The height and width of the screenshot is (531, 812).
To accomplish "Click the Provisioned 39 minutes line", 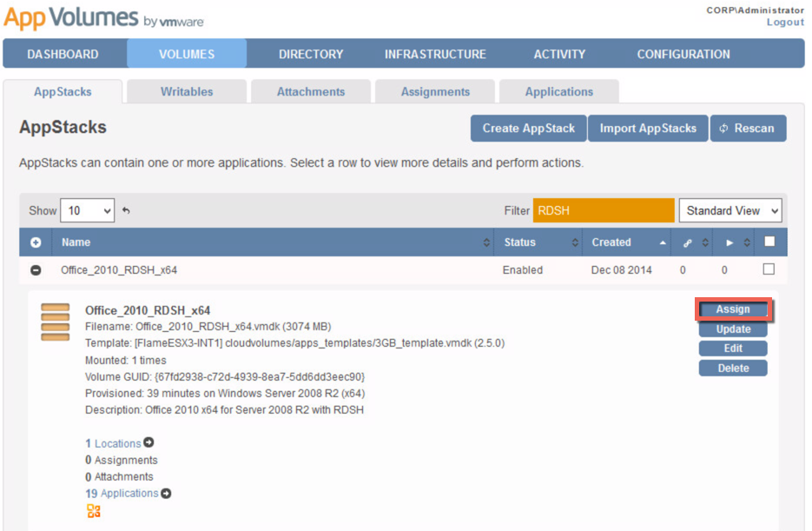I will point(225,393).
